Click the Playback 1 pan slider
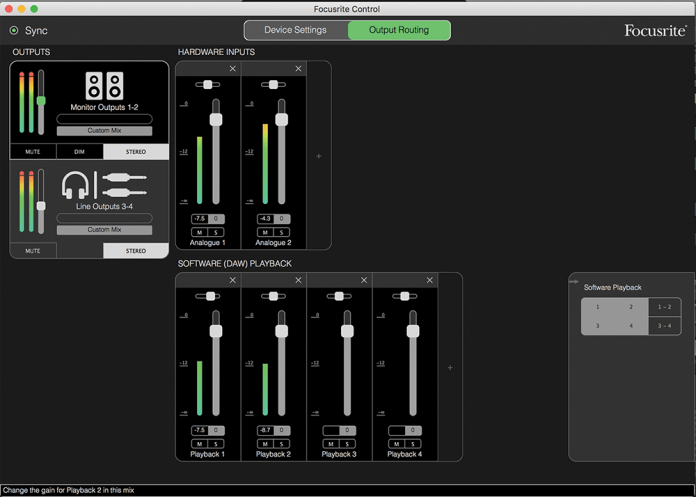The height and width of the screenshot is (497, 696). [208, 296]
